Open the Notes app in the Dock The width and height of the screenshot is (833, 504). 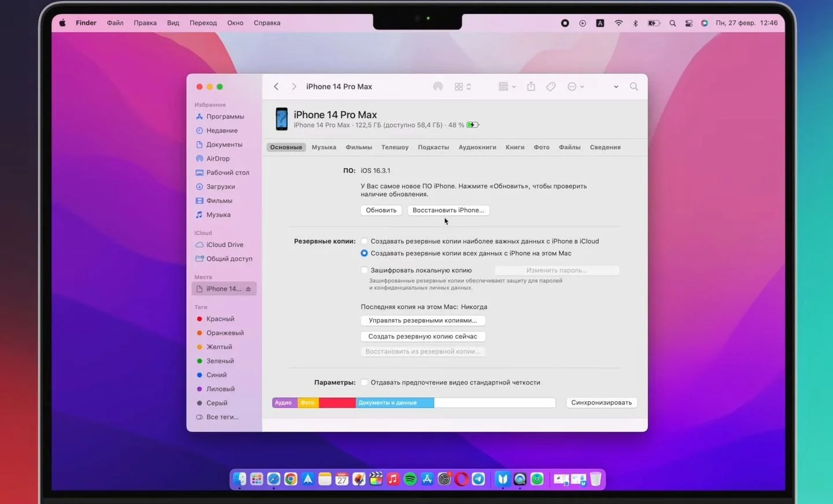[x=325, y=479]
